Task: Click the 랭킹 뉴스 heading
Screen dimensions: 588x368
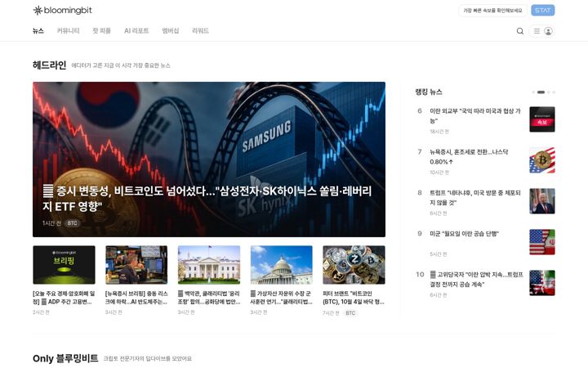Action: click(429, 92)
